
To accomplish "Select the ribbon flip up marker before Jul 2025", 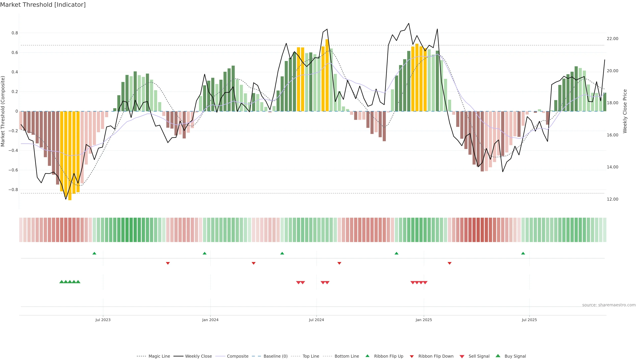I will click(523, 253).
